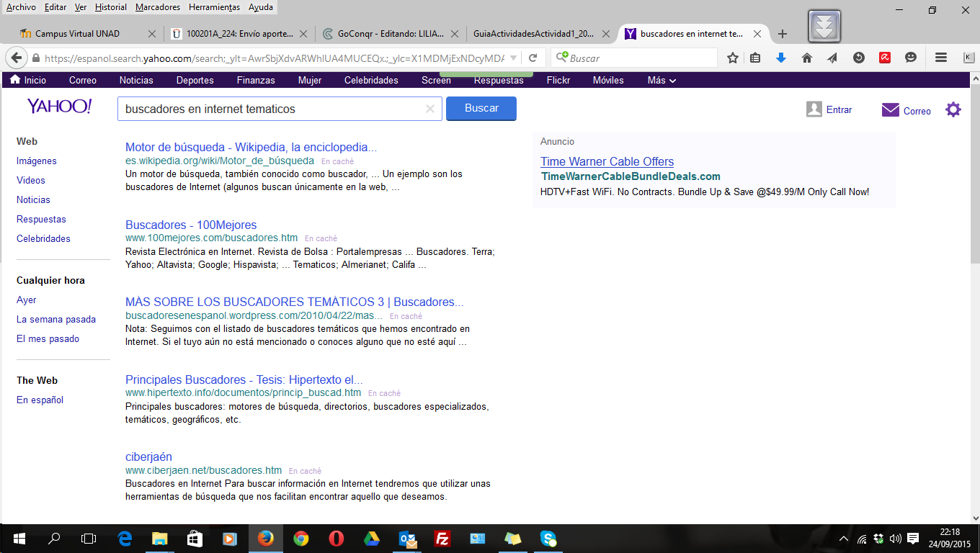Expand the Más menu in Yahoo navigation

click(661, 80)
